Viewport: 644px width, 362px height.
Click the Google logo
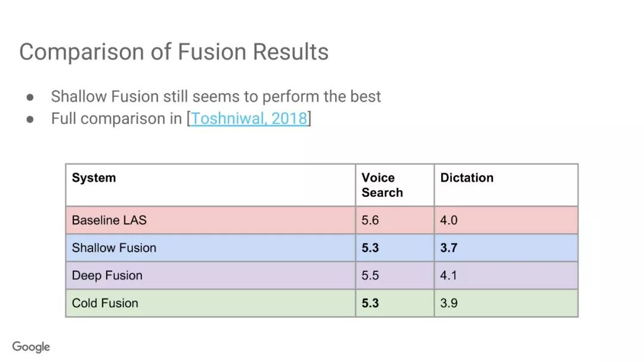point(31,347)
